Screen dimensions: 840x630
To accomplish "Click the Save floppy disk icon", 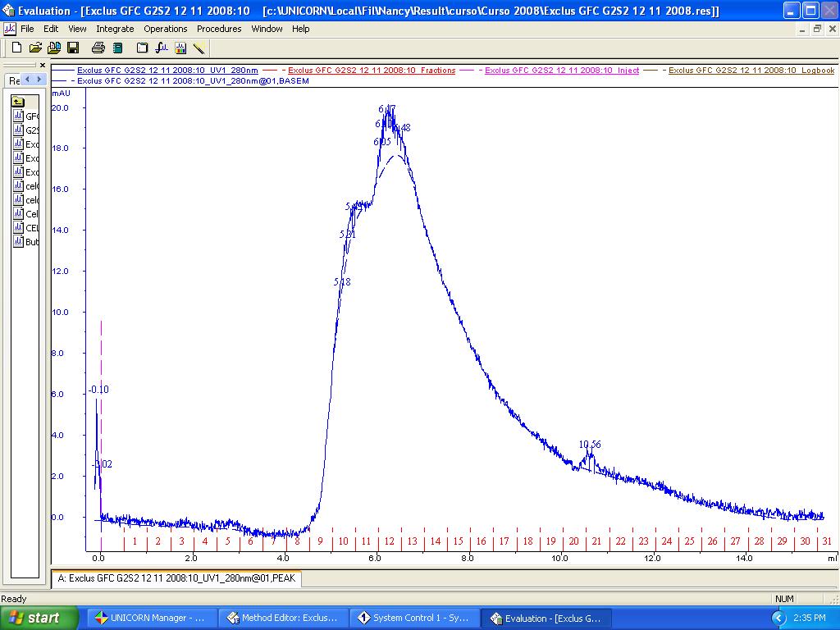I will tap(73, 48).
